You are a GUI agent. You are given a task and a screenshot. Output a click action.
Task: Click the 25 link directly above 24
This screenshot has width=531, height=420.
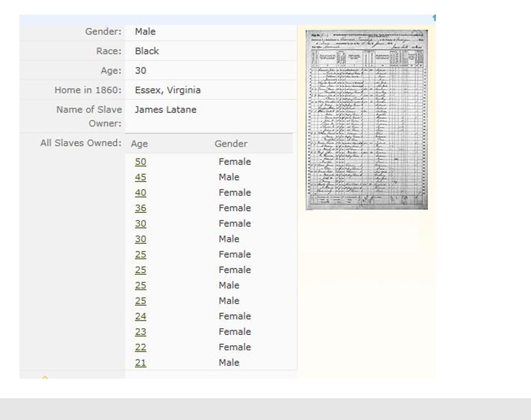[141, 301]
